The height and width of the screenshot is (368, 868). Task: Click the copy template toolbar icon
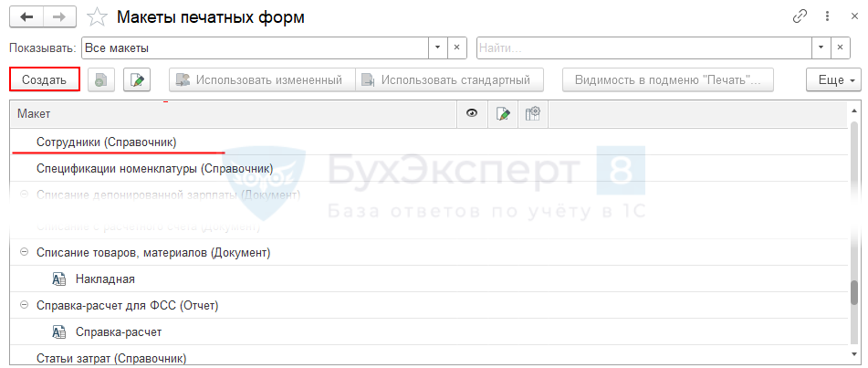point(100,79)
